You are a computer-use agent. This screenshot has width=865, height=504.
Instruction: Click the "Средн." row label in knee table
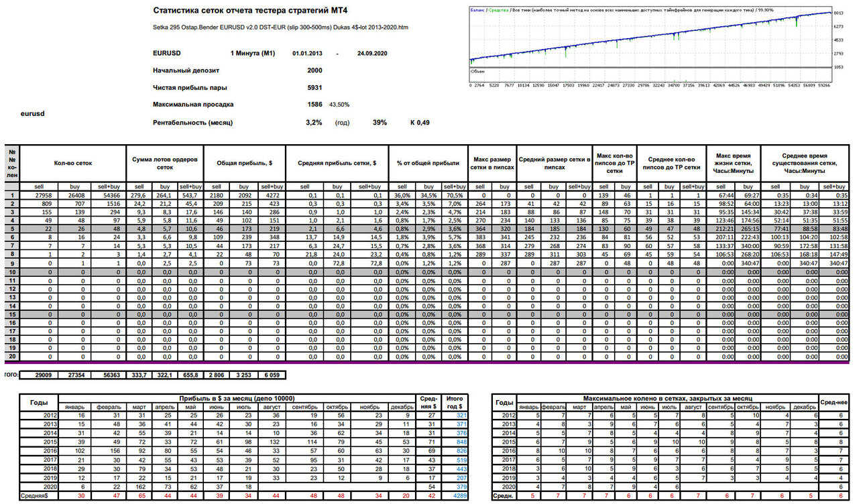pyautogui.click(x=504, y=495)
